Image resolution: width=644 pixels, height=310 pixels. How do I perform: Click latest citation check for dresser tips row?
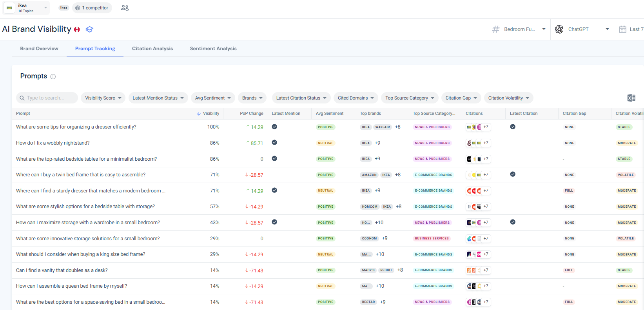tap(513, 127)
